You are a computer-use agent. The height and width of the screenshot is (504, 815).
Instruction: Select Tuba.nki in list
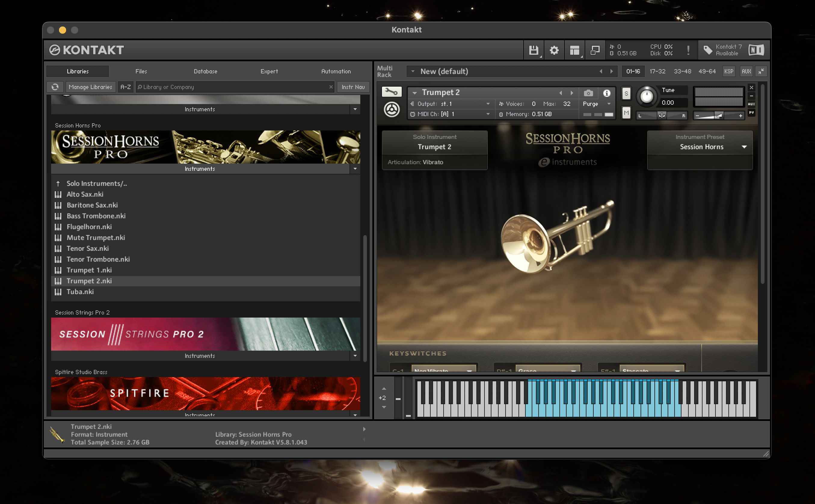205,292
